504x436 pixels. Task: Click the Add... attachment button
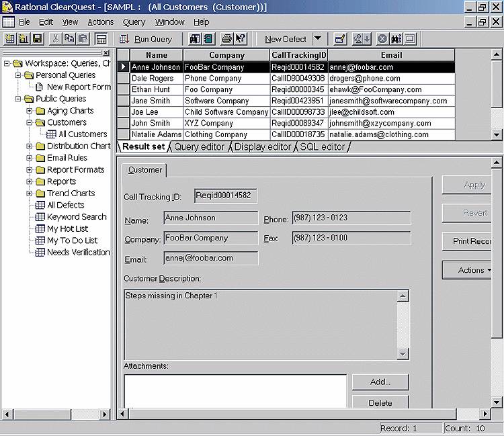(380, 382)
